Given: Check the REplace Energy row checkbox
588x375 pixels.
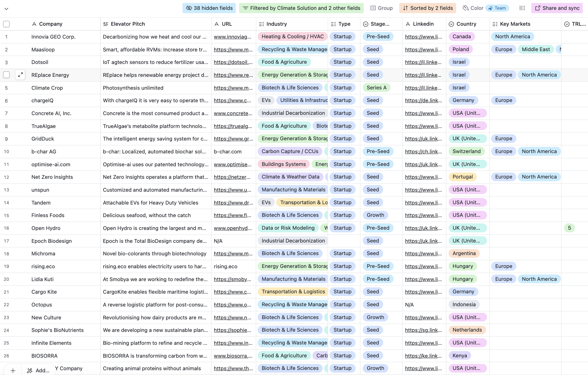Looking at the screenshot, I should point(6,75).
